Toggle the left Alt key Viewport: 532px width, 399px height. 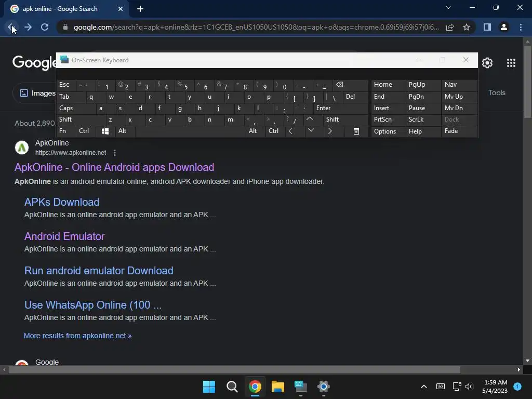pos(125,131)
